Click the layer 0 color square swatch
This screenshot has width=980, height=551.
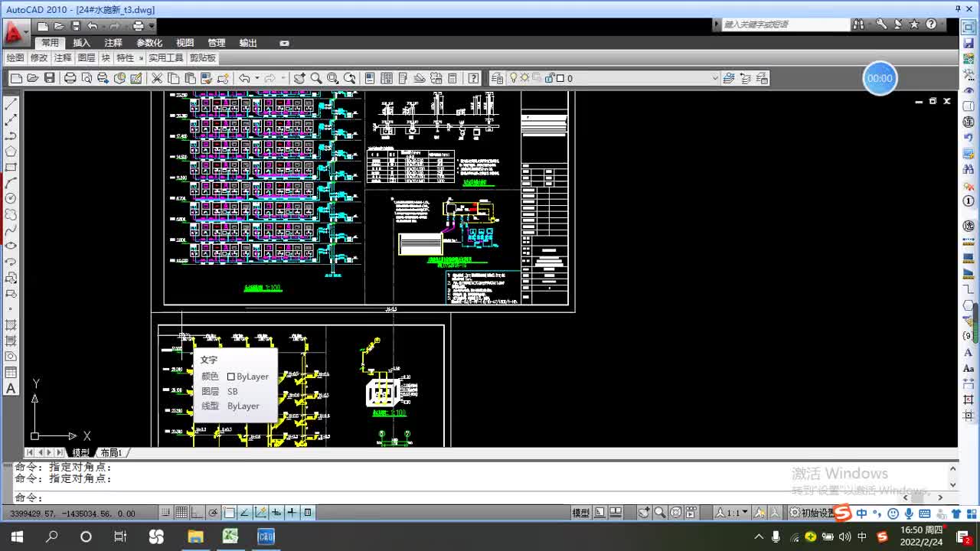(x=560, y=78)
